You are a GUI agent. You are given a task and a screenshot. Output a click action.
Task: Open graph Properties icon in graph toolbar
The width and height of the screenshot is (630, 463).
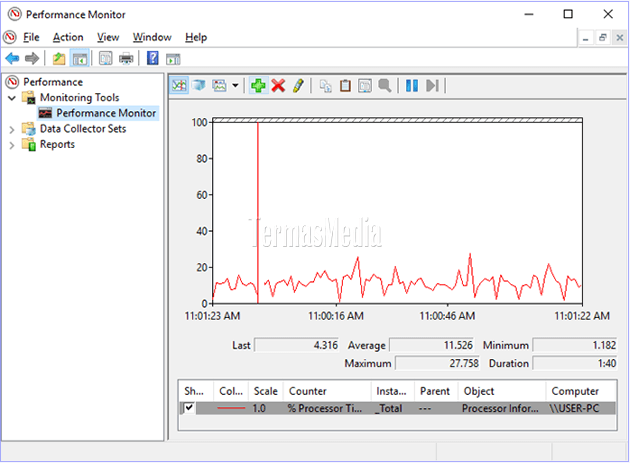[365, 86]
